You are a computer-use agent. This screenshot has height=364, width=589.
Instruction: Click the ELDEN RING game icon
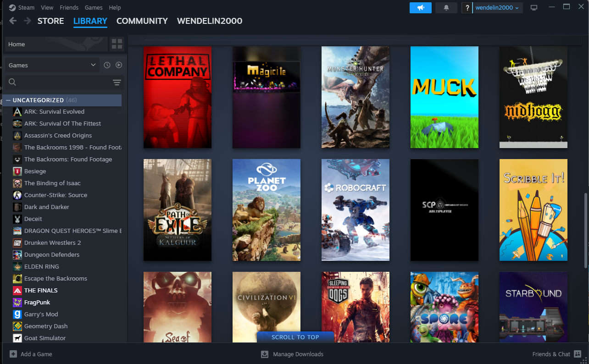coord(17,266)
